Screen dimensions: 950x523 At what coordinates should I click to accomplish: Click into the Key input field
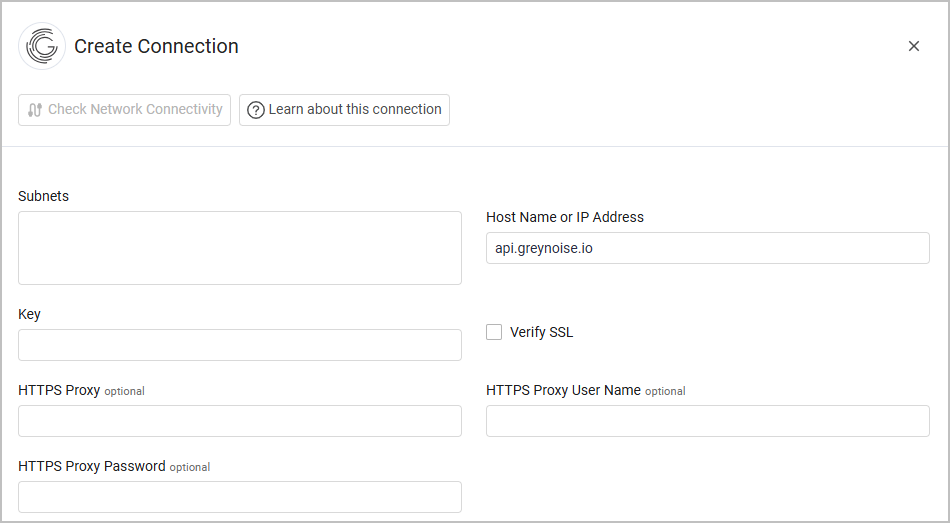[240, 345]
